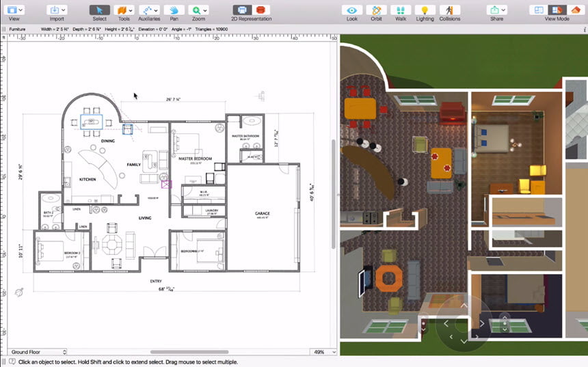
Task: Show only the 3D view mode
Action: [x=575, y=10]
